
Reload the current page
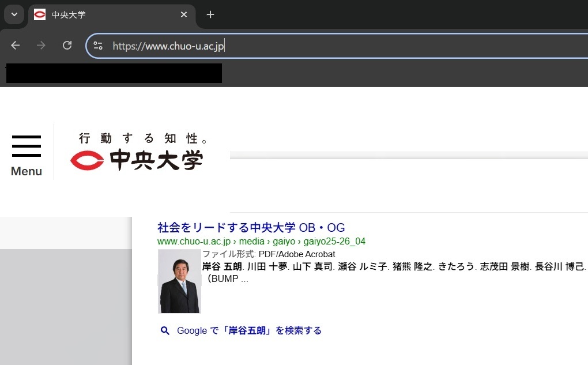coord(67,46)
